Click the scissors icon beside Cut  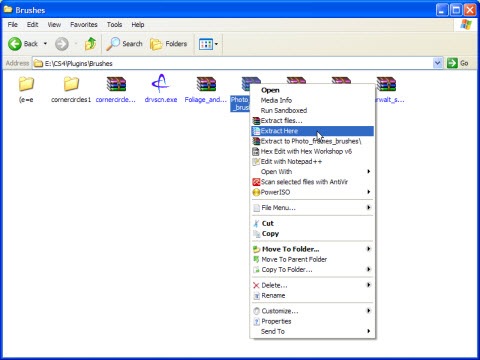click(x=256, y=223)
